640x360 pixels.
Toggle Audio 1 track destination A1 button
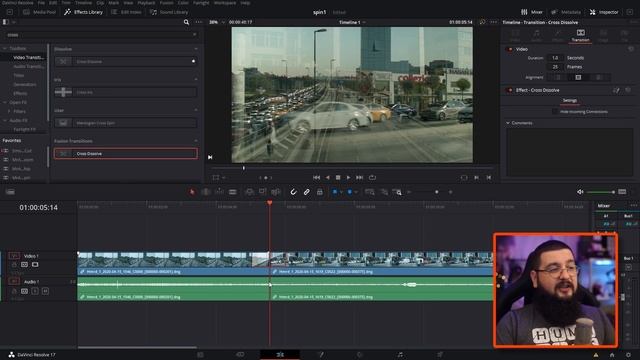pos(14,282)
